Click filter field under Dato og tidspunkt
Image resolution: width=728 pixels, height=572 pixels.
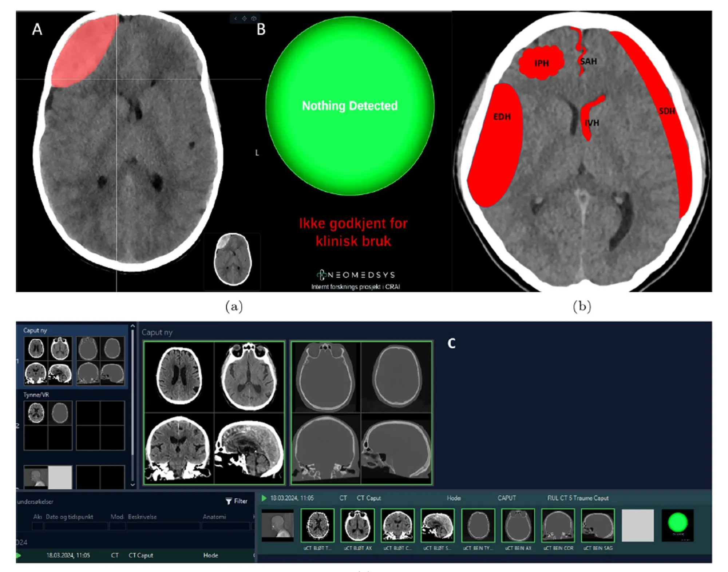(x=76, y=526)
